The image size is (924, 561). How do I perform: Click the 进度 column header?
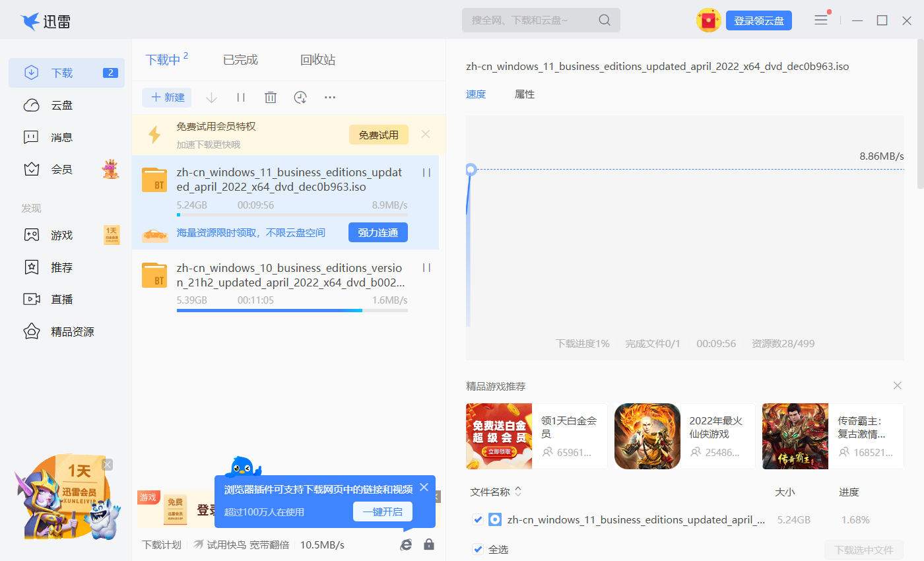pos(849,492)
